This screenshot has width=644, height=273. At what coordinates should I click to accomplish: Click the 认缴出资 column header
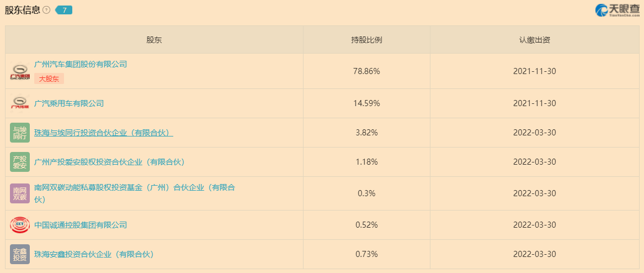(x=535, y=40)
